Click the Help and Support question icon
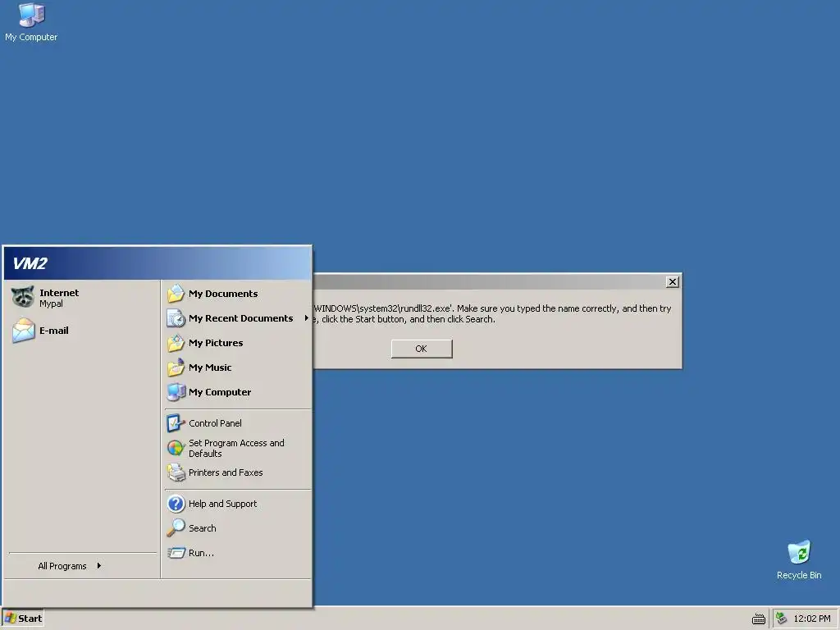This screenshot has height=630, width=840. tap(176, 504)
